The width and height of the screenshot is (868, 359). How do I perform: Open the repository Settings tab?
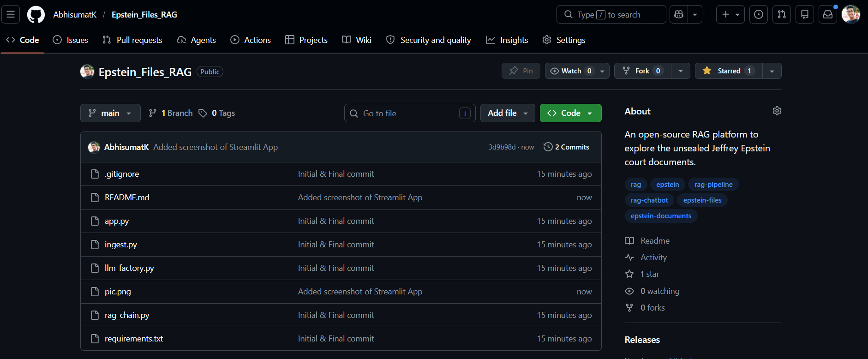point(564,40)
